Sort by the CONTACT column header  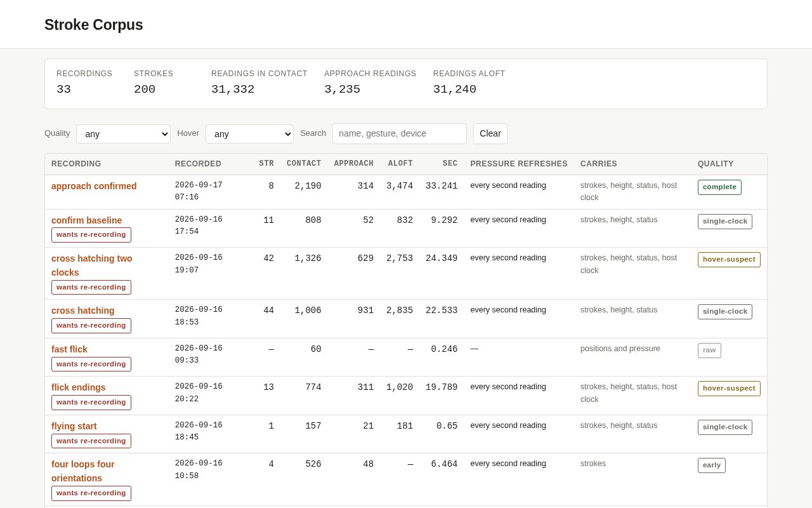[304, 164]
